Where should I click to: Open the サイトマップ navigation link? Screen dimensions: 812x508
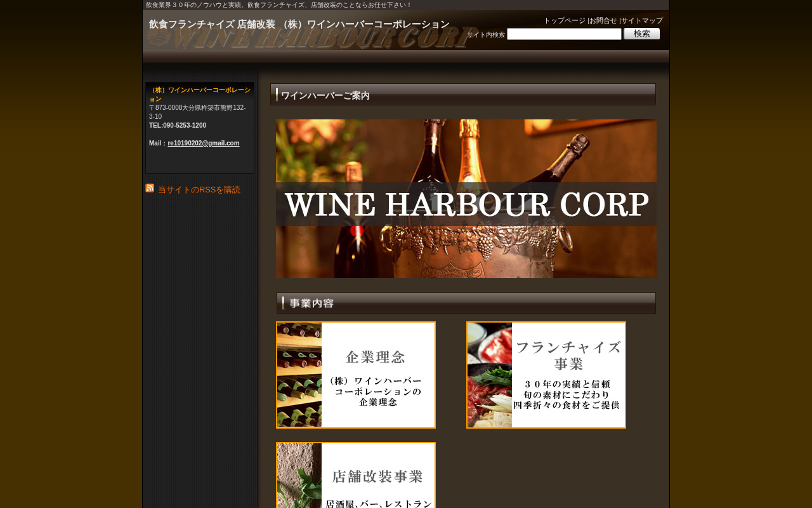coord(642,20)
